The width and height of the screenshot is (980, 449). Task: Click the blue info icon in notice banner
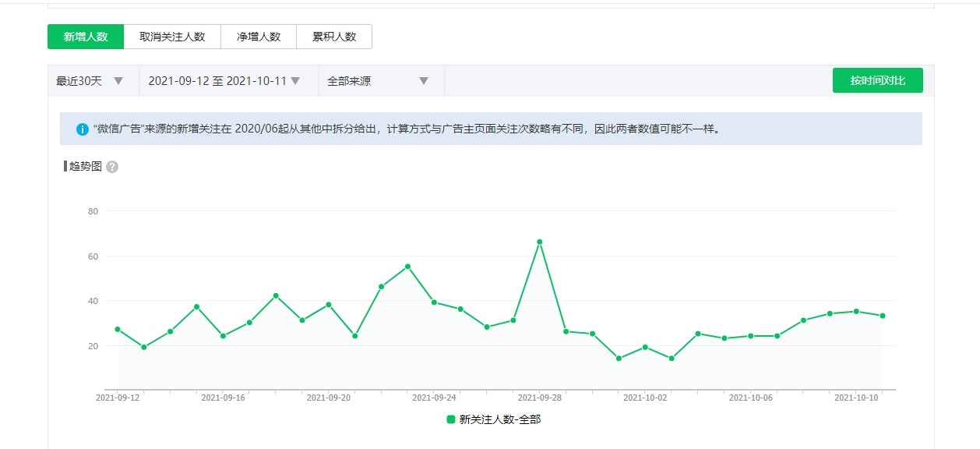(83, 129)
